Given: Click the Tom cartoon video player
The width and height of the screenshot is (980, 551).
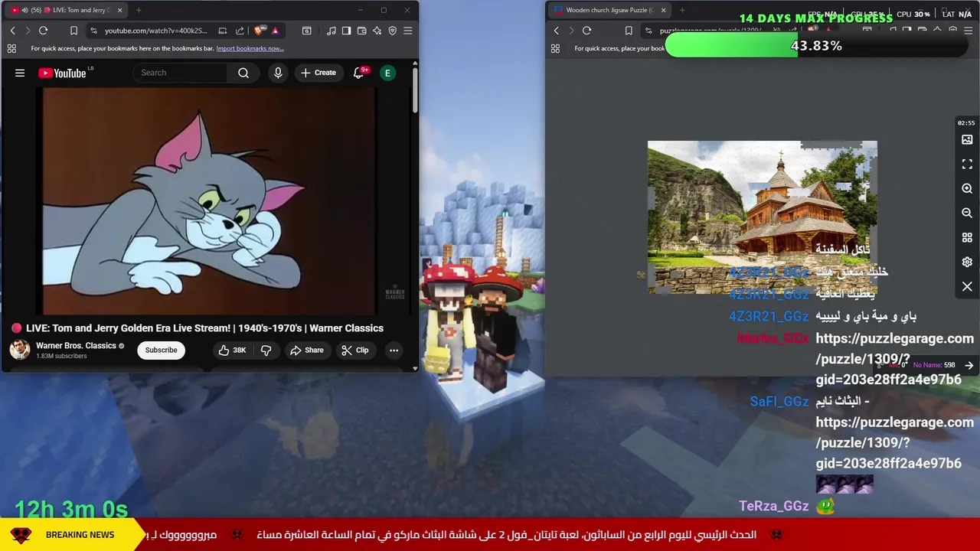Looking at the screenshot, I should pos(209,201).
